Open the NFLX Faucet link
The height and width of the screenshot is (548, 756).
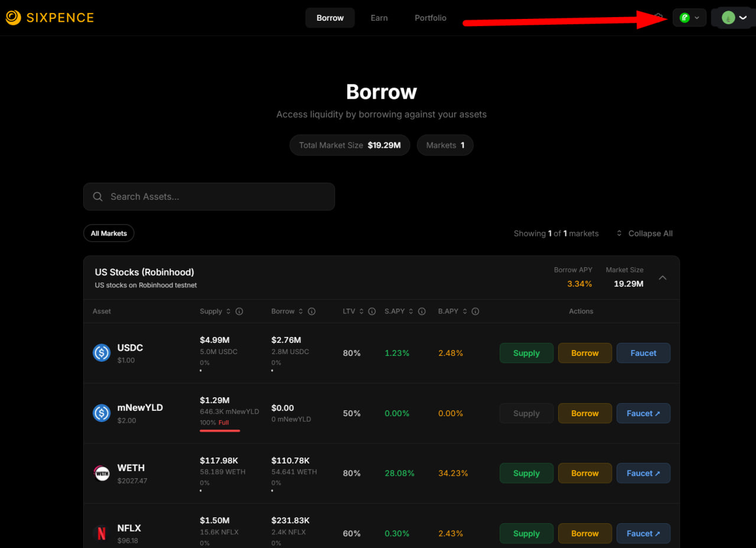tap(643, 533)
